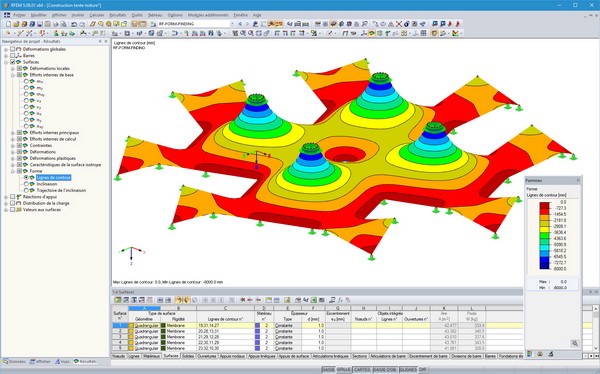The image size is (600, 374).
Task: Select the Trajectoire de l'inclinaison radio option
Action: tap(26, 190)
